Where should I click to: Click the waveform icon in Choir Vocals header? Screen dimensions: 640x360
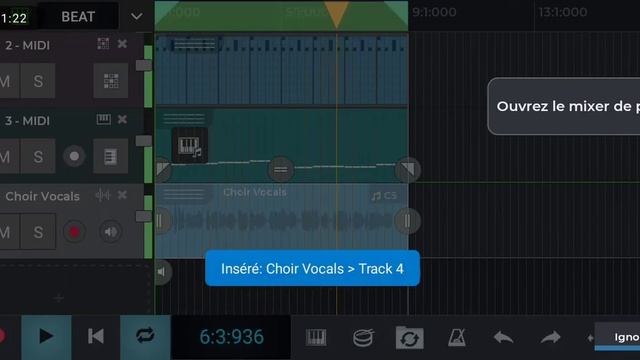pyautogui.click(x=102, y=196)
